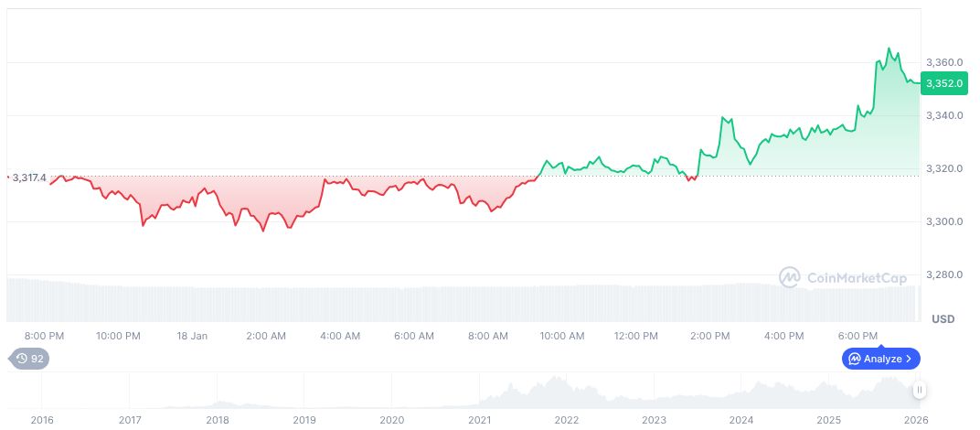The width and height of the screenshot is (980, 430).
Task: Click the 3,300.0 price axis label
Action: [943, 221]
